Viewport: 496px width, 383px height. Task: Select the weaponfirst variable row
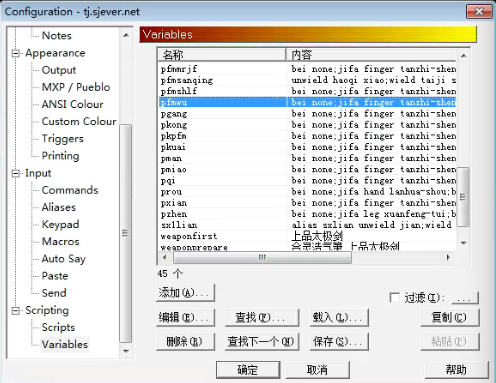pos(307,236)
